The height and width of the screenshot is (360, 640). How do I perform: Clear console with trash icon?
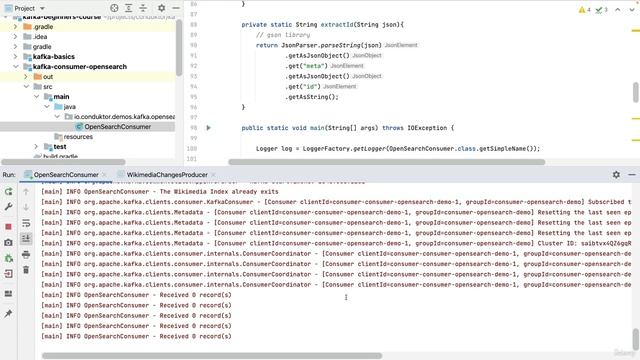(x=26, y=270)
